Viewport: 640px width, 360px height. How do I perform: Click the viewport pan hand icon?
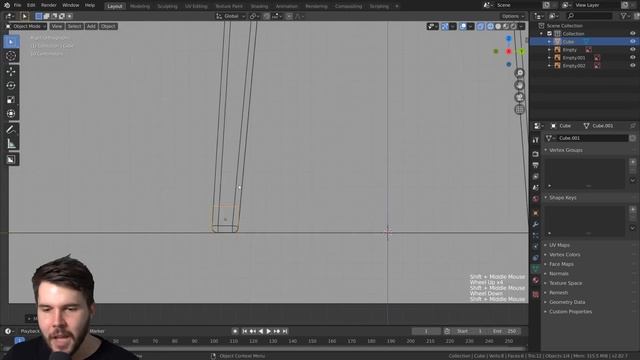click(x=520, y=85)
